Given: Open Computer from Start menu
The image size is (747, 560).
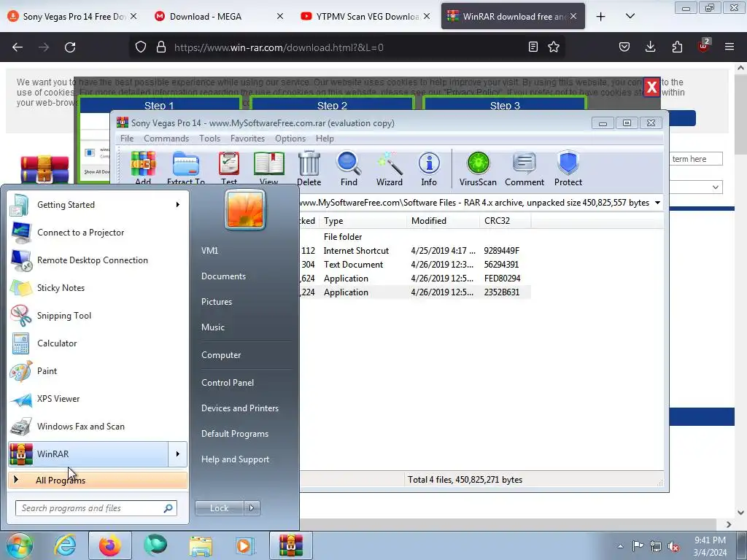Looking at the screenshot, I should [x=221, y=355].
